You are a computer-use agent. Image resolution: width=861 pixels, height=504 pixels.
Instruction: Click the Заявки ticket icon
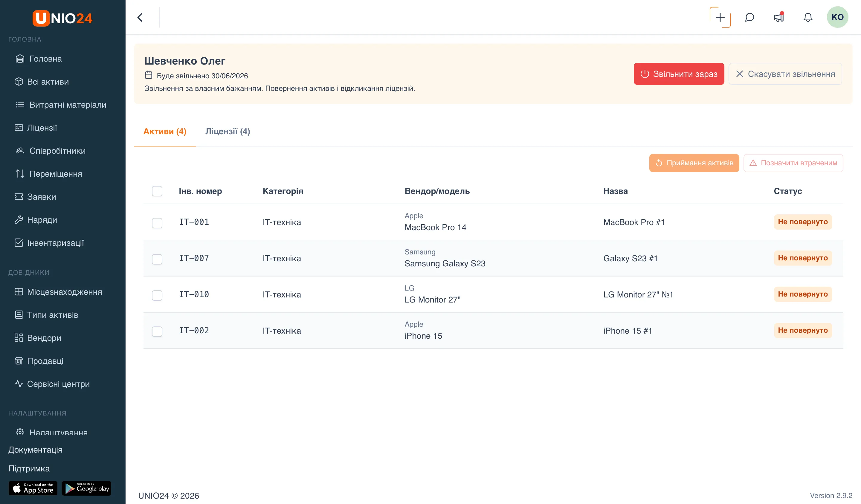[19, 197]
